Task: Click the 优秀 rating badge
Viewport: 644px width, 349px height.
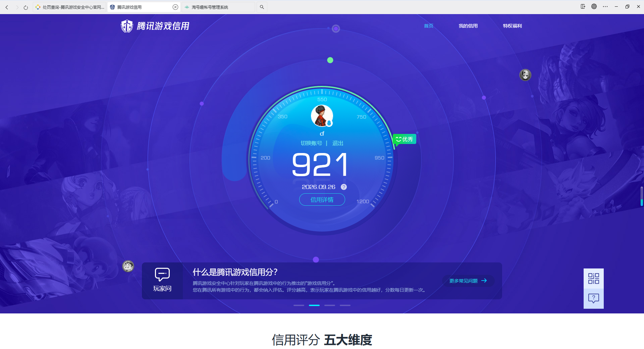Action: point(405,139)
